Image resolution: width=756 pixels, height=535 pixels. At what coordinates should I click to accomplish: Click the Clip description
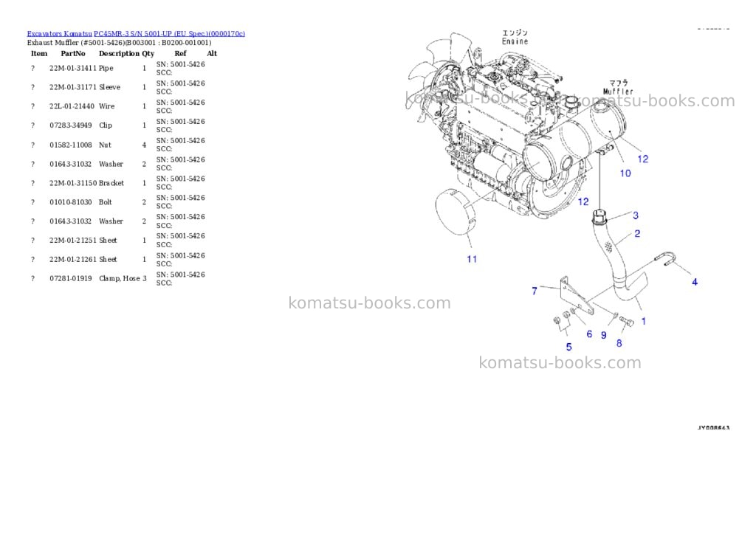tap(106, 125)
